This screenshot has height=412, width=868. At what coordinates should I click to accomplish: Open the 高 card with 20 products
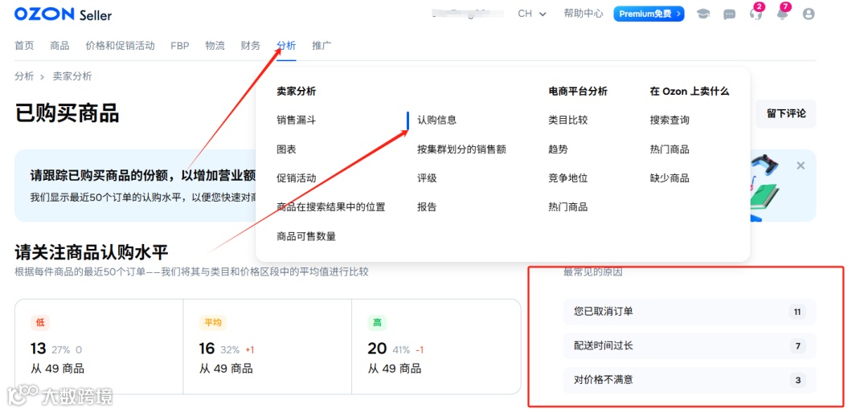tap(436, 347)
